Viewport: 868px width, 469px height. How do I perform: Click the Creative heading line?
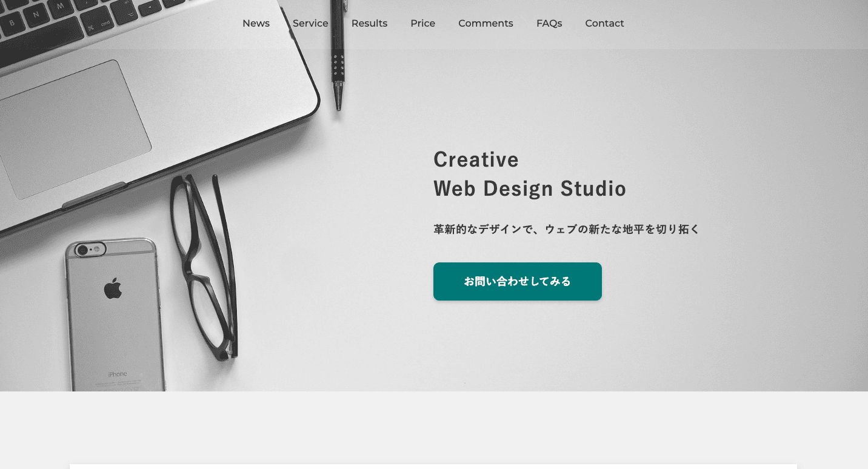point(476,159)
